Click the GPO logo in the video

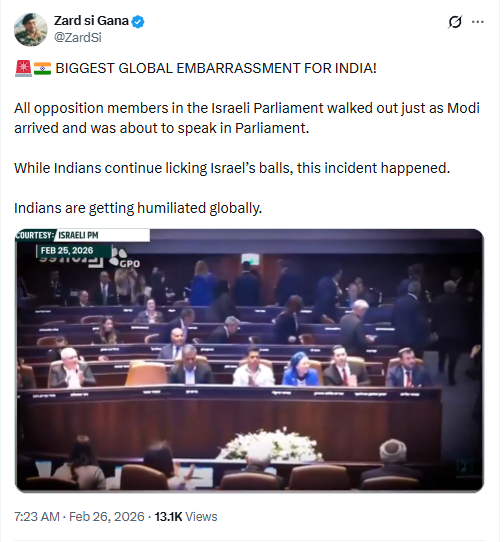click(125, 259)
